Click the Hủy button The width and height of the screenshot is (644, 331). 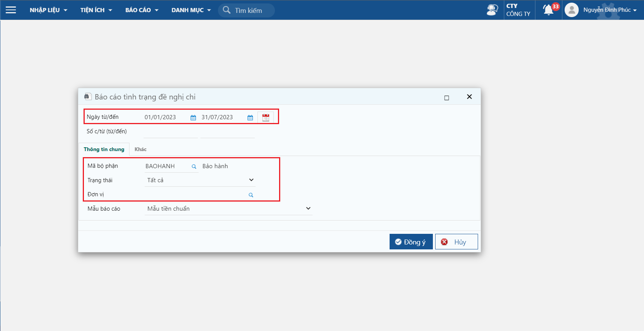pyautogui.click(x=456, y=242)
